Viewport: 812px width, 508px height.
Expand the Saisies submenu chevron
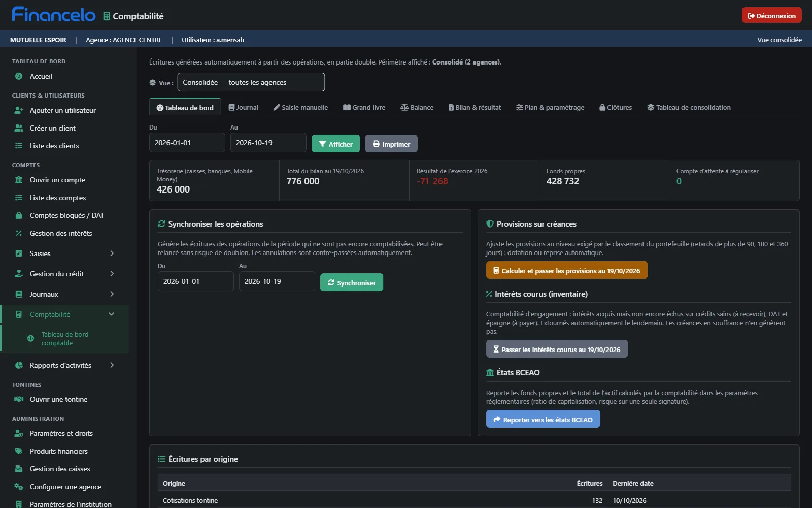(112, 253)
